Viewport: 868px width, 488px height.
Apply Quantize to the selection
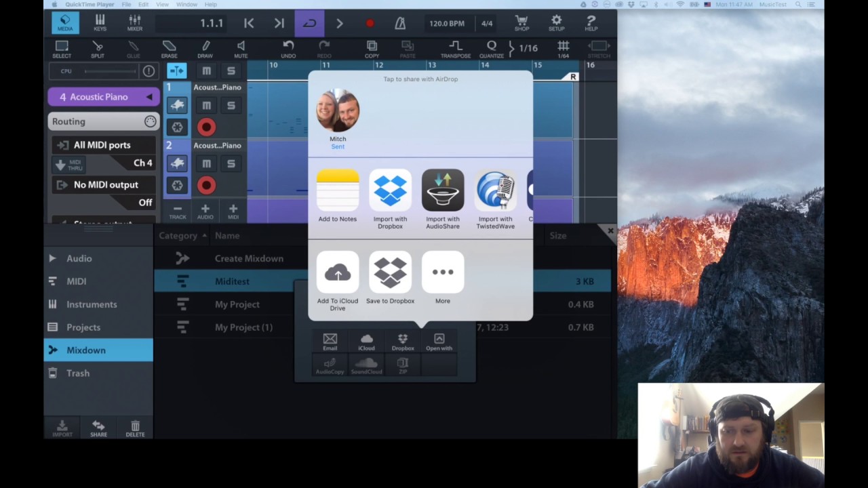[x=492, y=49]
